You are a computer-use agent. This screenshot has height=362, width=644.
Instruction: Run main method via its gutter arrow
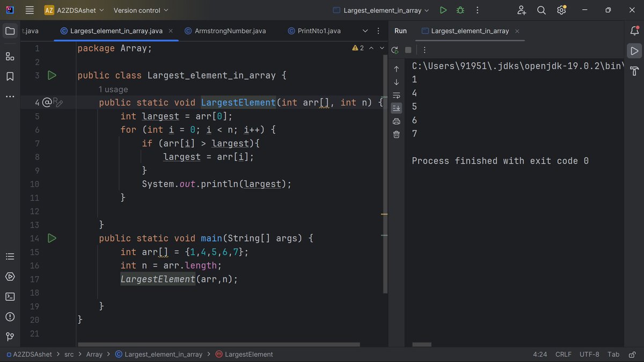52,238
